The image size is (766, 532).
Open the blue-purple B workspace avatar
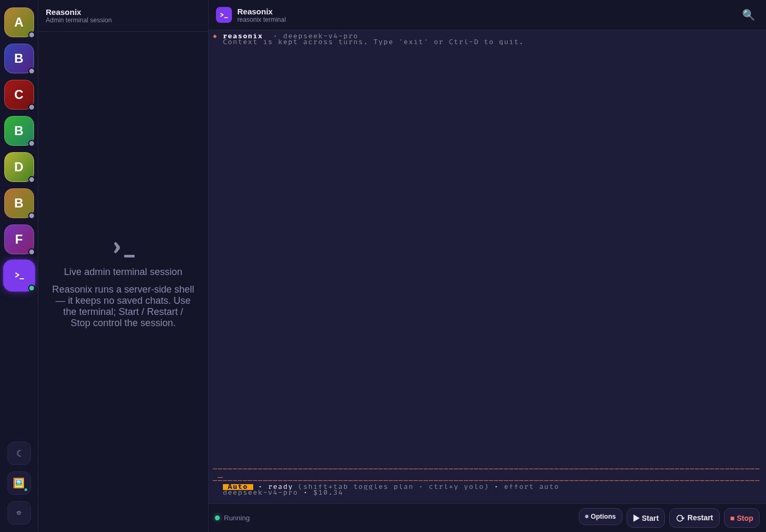coord(19,59)
